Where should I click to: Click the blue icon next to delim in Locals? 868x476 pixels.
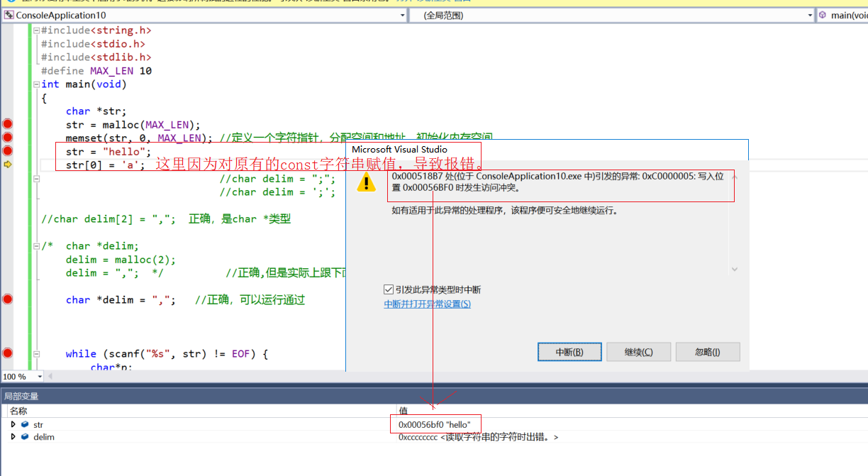point(24,437)
